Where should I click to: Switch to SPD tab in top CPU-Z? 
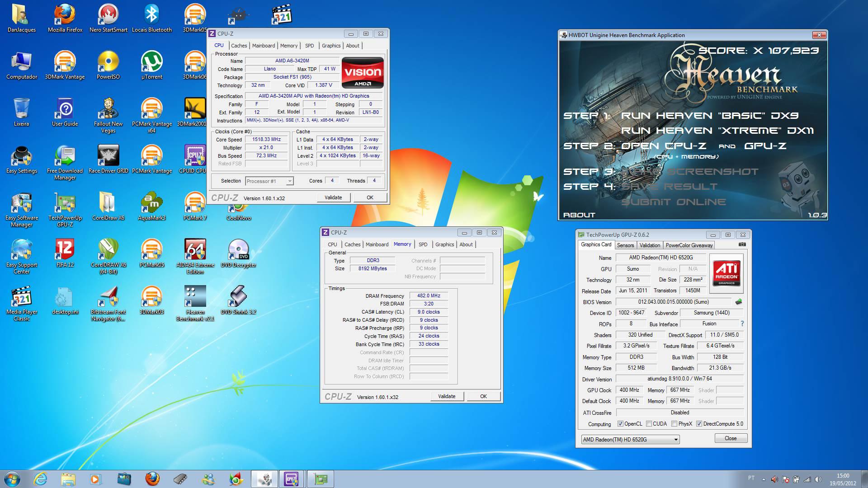309,46
